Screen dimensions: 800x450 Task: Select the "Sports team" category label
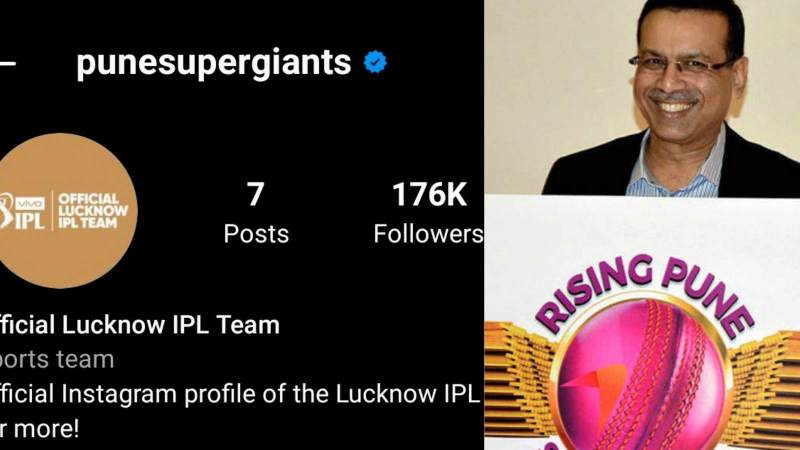pyautogui.click(x=57, y=360)
